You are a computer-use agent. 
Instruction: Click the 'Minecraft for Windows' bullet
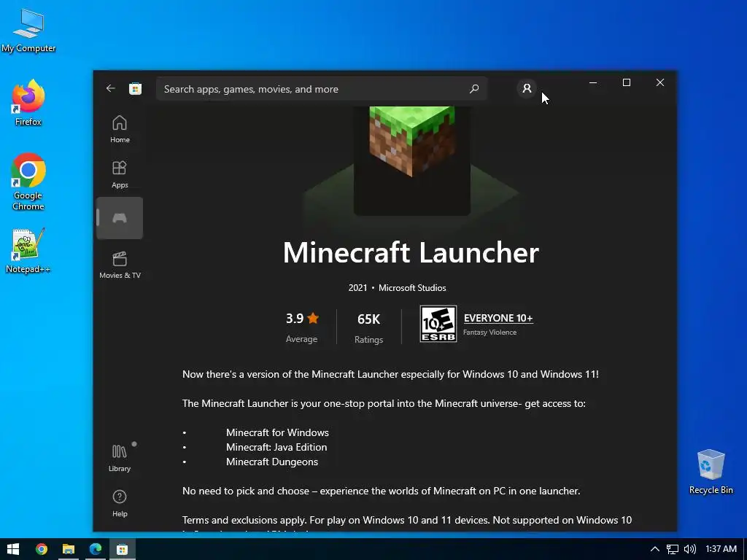pyautogui.click(x=277, y=432)
